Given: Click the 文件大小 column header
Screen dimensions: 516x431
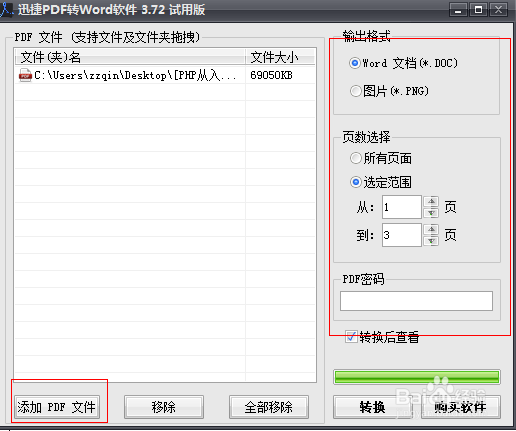Looking at the screenshot, I should (x=280, y=57).
